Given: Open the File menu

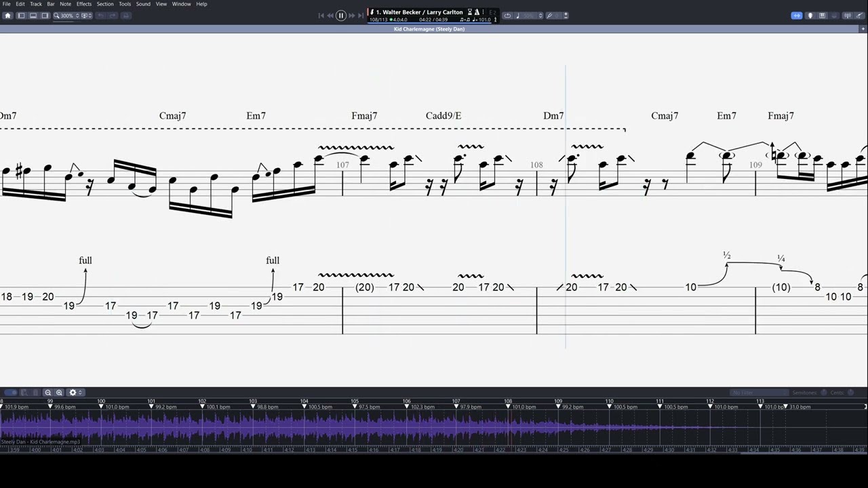Looking at the screenshot, I should coord(6,4).
